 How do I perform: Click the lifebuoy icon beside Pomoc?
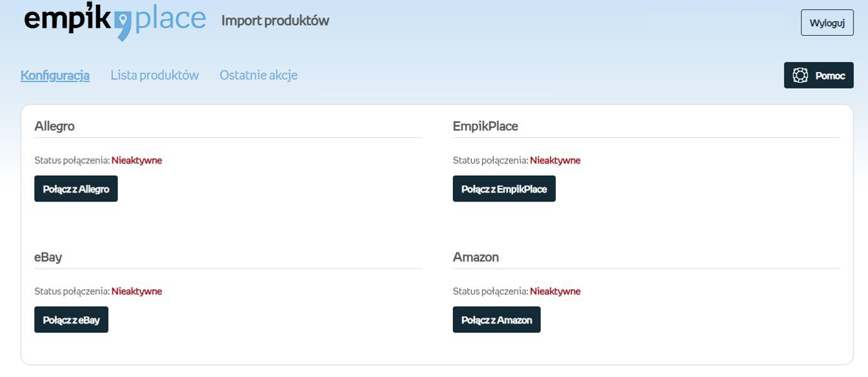[800, 75]
